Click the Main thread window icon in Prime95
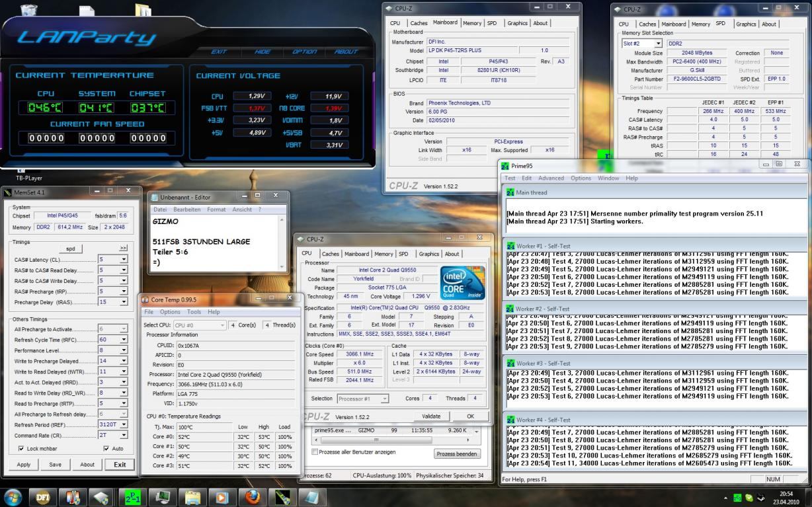The height and width of the screenshot is (507, 812). pos(510,192)
